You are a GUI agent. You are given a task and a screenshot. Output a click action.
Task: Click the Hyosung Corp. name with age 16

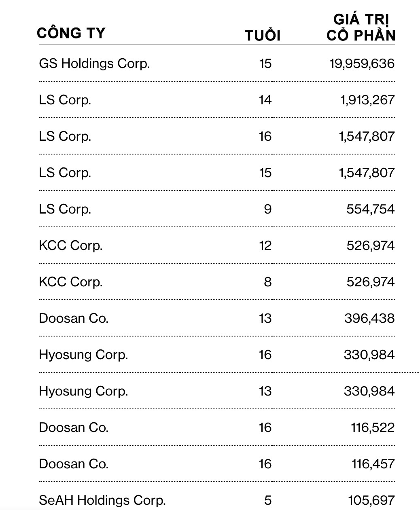pos(83,355)
